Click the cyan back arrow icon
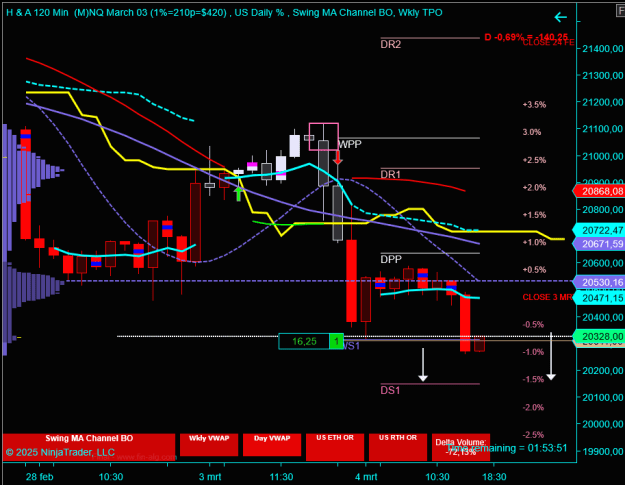 [560, 17]
